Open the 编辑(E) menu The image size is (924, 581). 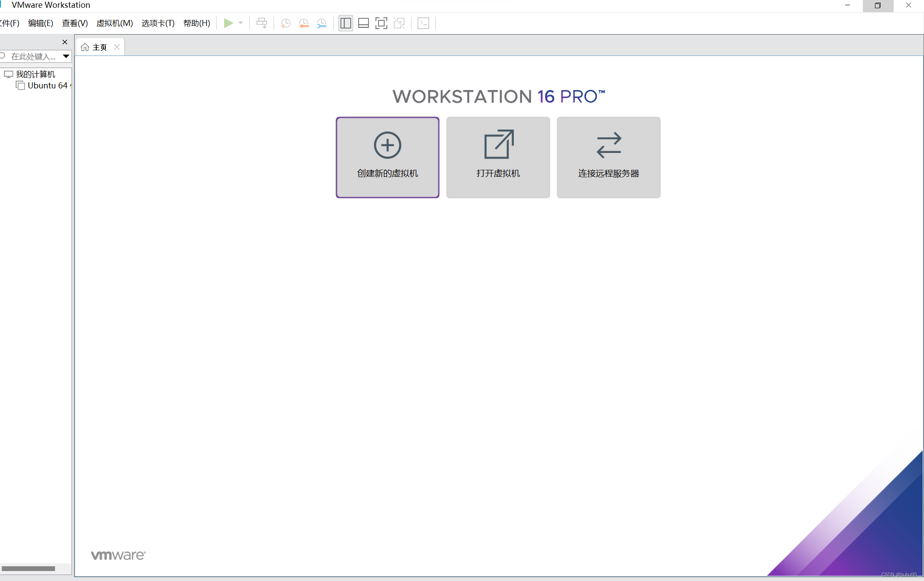40,23
